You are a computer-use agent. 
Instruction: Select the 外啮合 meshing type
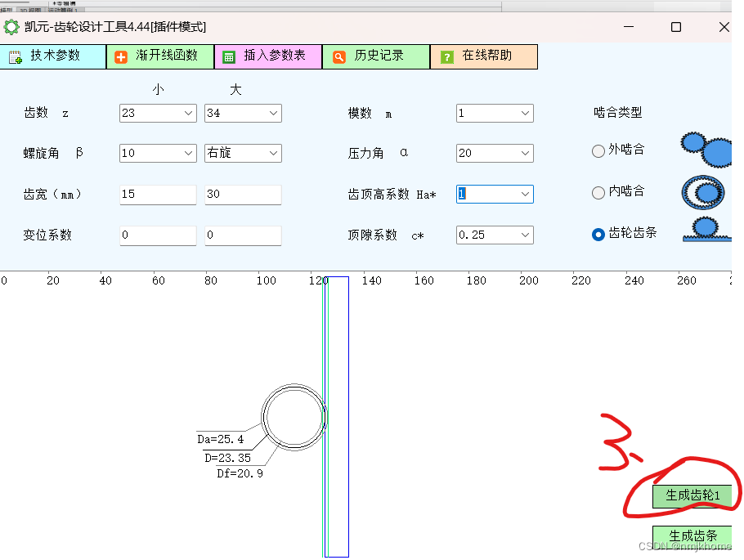[598, 150]
